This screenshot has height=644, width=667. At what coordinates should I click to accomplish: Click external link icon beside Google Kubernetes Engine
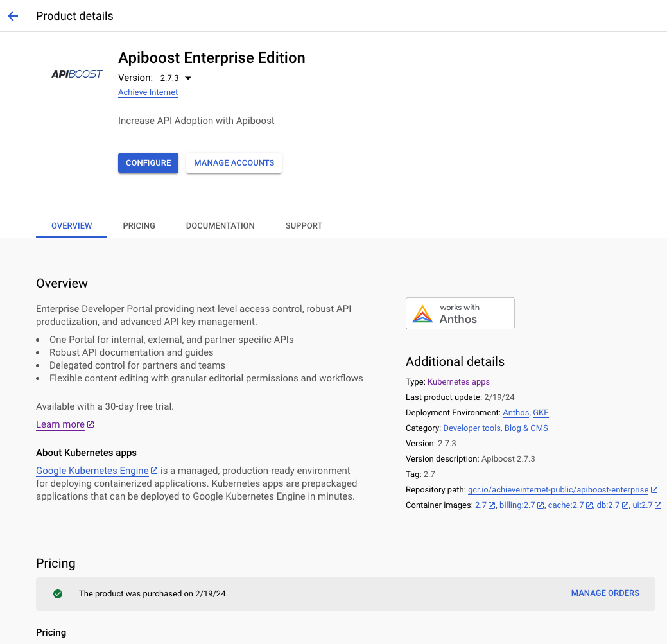pos(155,471)
